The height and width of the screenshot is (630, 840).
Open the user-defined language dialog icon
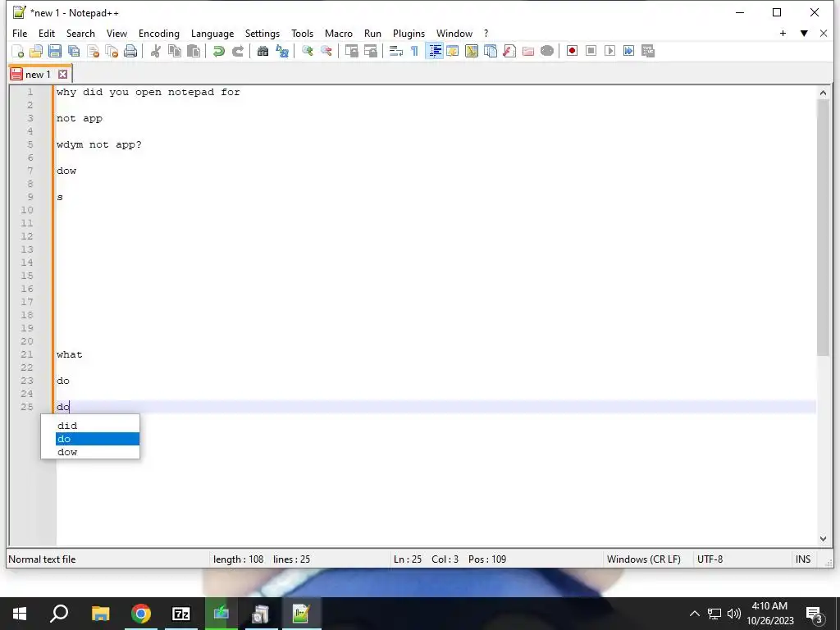453,51
